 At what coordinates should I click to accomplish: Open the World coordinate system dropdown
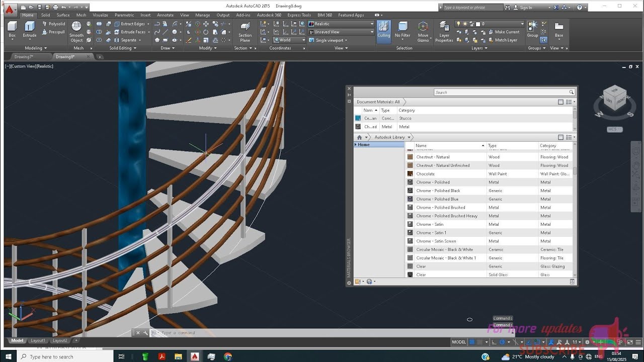coord(289,40)
